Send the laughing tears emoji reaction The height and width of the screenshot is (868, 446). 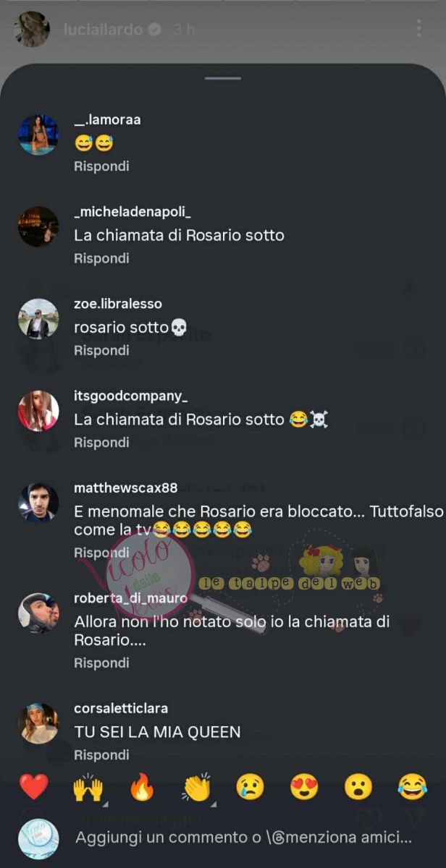coord(413,786)
